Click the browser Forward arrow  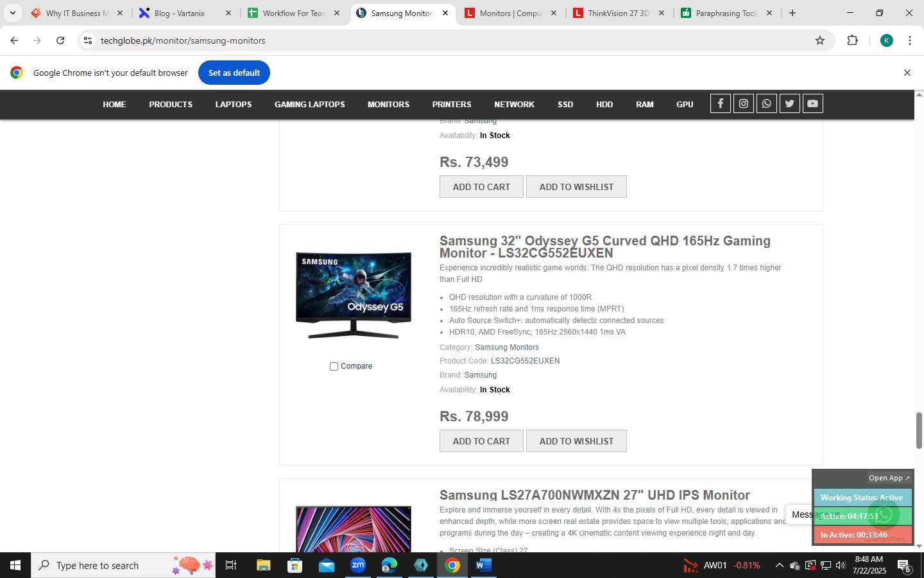click(x=37, y=40)
